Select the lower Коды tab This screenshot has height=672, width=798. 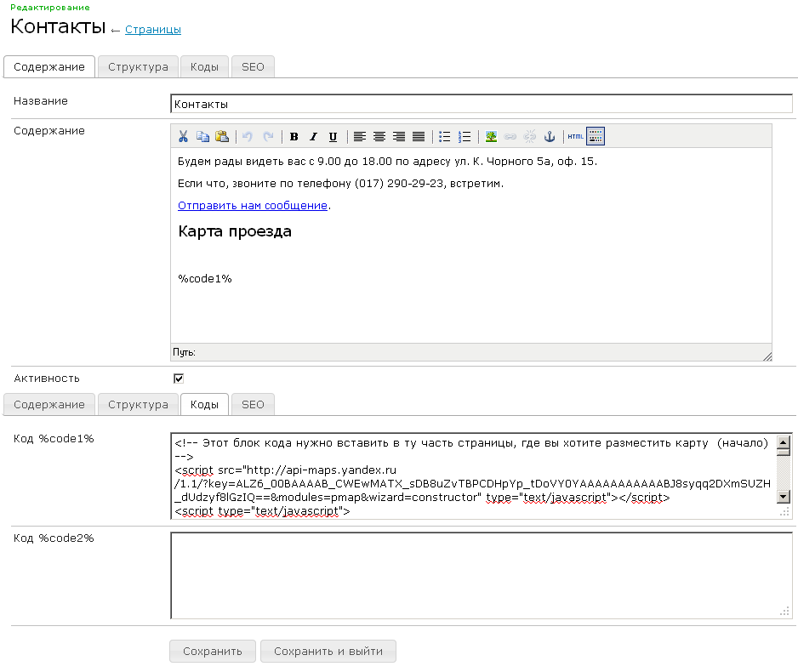pyautogui.click(x=204, y=404)
